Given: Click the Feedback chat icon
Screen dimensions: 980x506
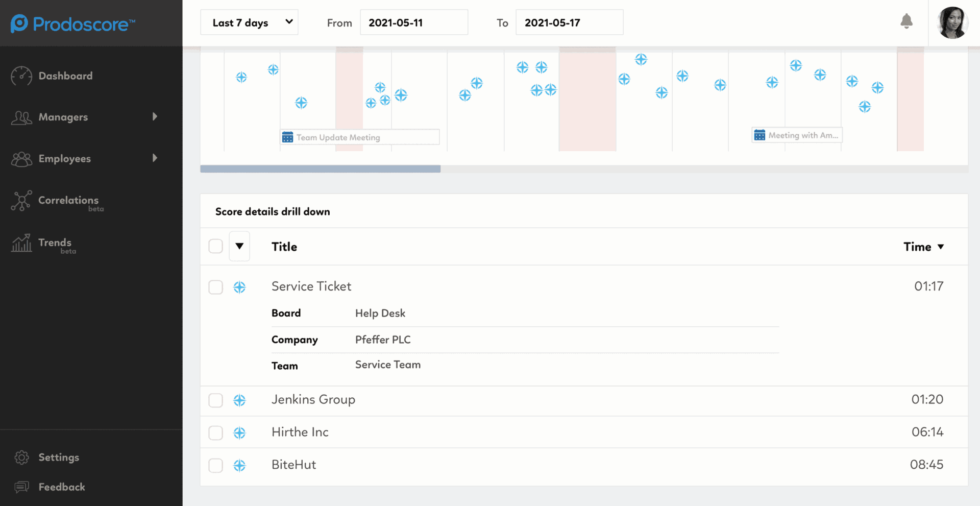Looking at the screenshot, I should click(21, 487).
